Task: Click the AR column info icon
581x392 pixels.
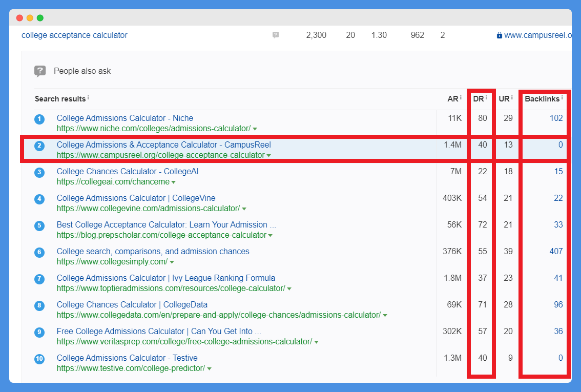Action: pyautogui.click(x=461, y=97)
